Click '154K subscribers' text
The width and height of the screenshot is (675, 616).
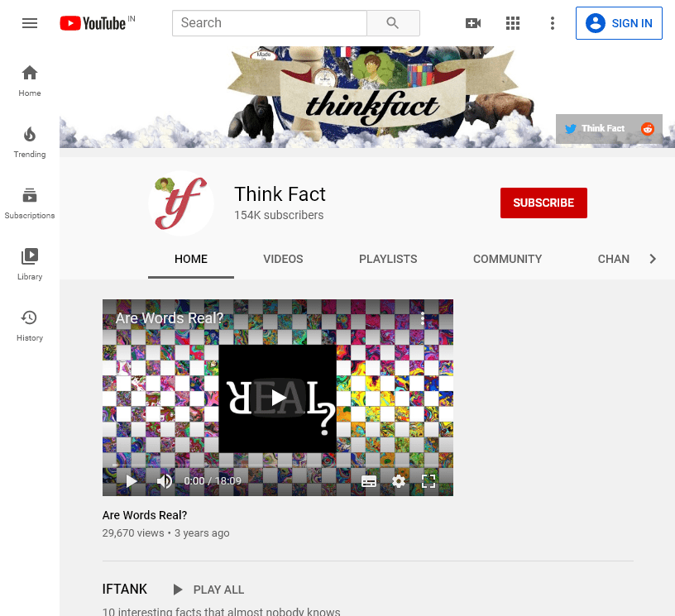279,215
